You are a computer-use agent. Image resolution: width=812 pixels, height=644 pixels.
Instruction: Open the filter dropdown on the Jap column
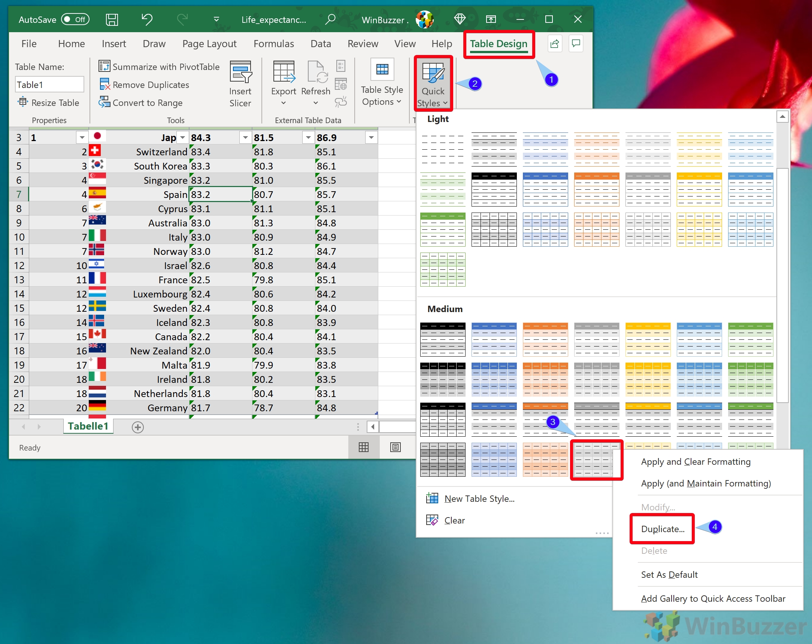182,137
